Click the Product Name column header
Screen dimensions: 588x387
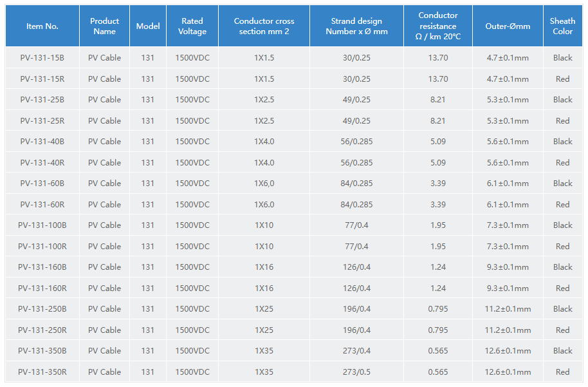(x=104, y=26)
